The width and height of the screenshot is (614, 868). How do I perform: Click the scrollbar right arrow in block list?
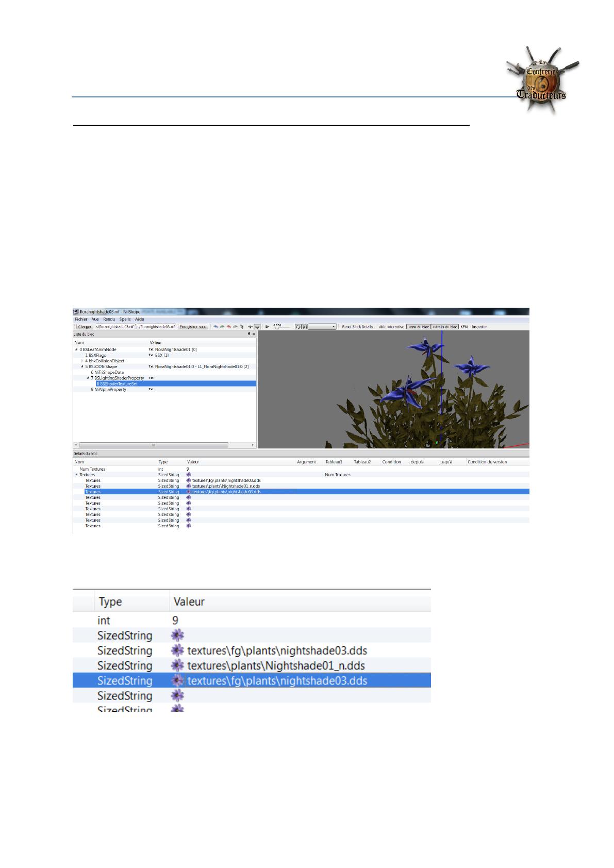tap(253, 445)
